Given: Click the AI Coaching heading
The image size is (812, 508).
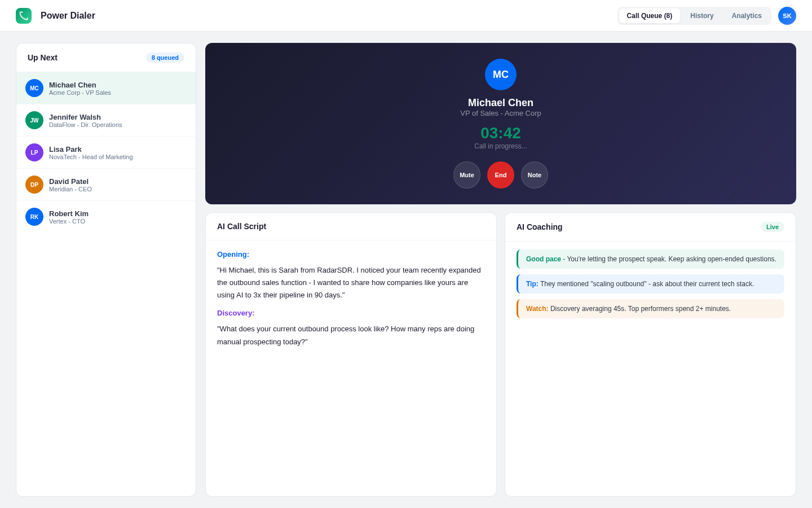Looking at the screenshot, I should (x=539, y=227).
